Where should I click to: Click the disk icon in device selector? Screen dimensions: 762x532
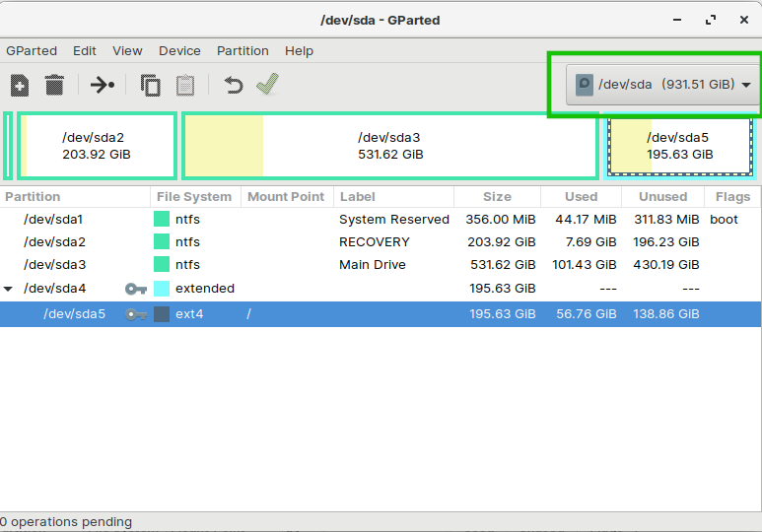585,85
